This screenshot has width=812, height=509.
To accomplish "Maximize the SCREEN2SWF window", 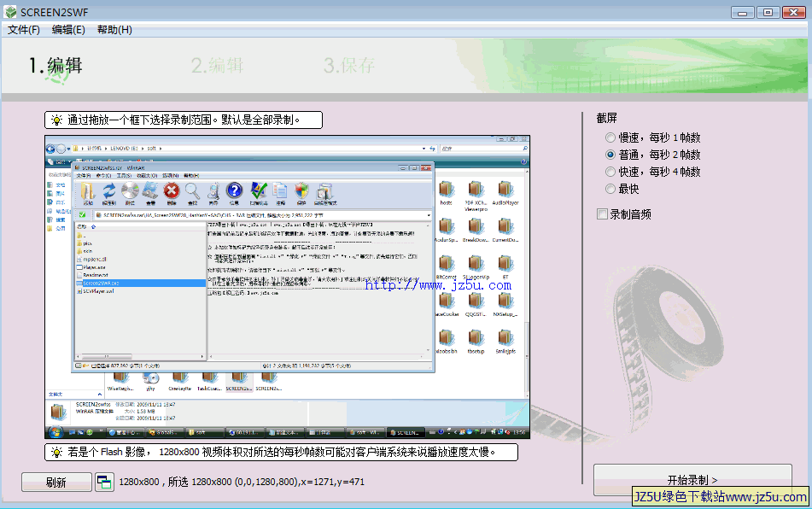I will [x=768, y=12].
